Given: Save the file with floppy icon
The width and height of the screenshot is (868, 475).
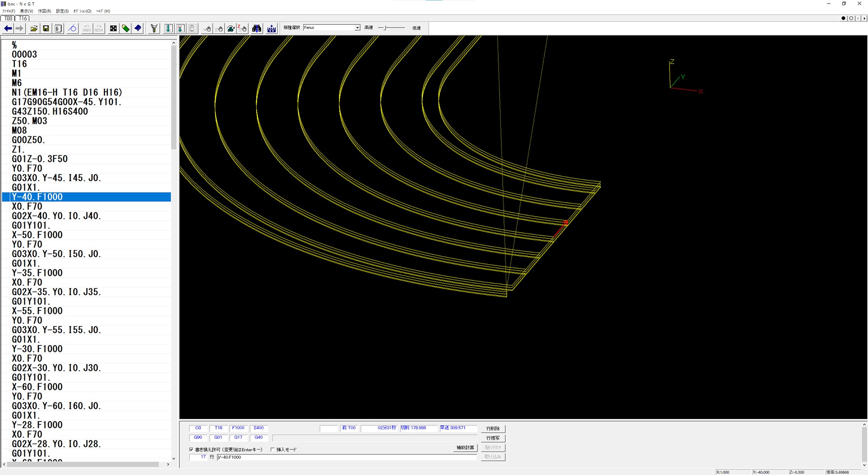Looking at the screenshot, I should [x=46, y=28].
